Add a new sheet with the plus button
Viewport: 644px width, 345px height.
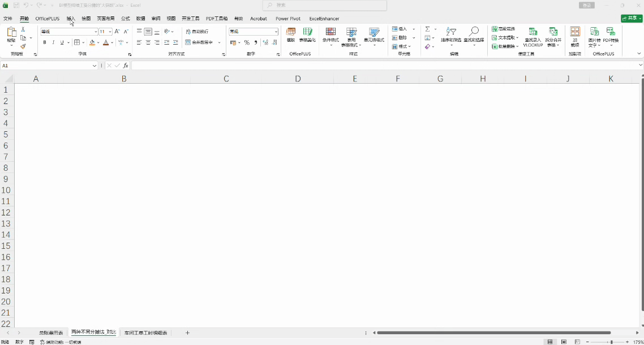click(x=187, y=333)
